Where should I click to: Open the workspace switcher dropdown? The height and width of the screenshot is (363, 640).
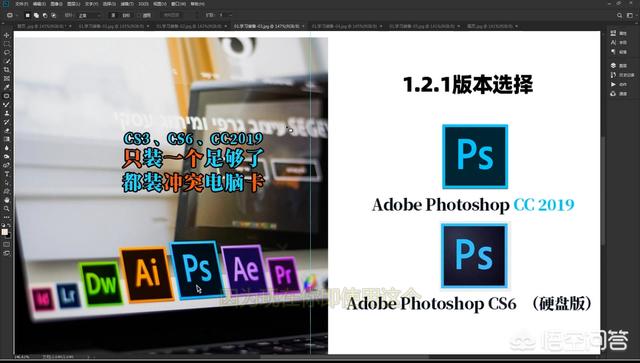point(631,16)
